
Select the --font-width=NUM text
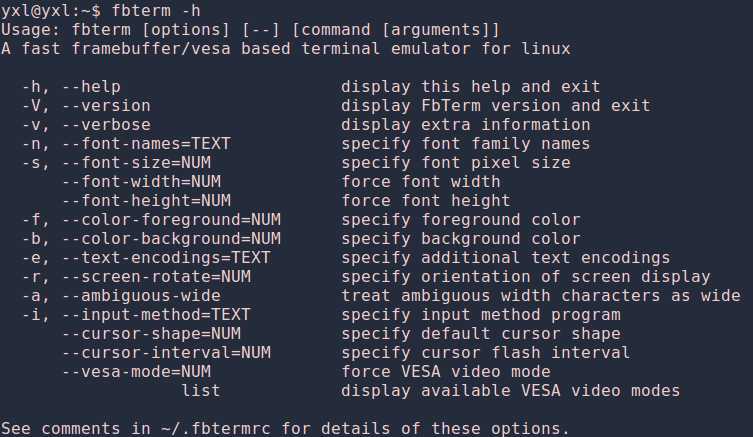pos(142,182)
